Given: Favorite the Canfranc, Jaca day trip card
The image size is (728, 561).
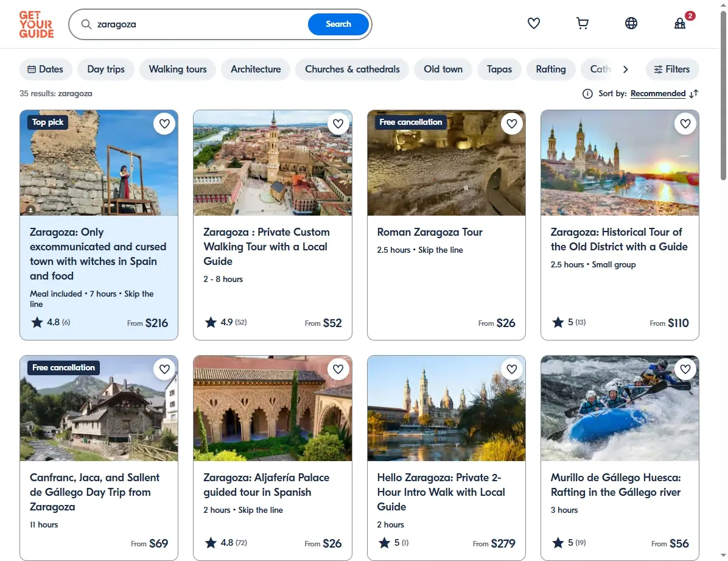Looking at the screenshot, I should (164, 369).
